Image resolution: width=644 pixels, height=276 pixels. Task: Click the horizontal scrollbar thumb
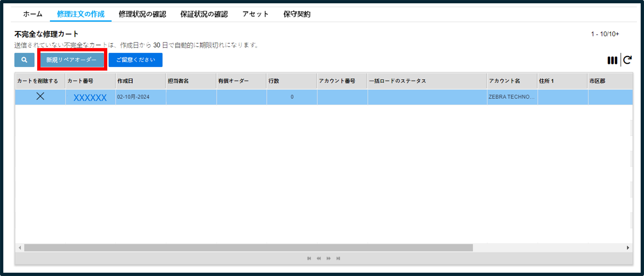(249, 248)
